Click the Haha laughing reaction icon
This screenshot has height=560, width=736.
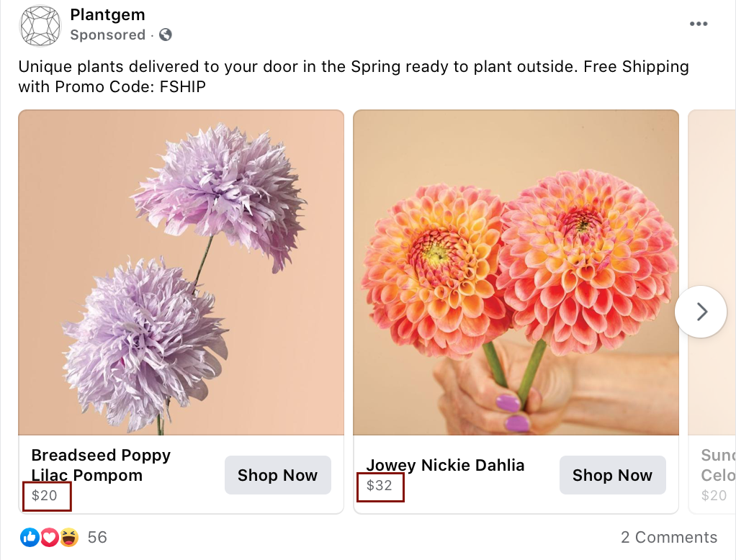(68, 537)
